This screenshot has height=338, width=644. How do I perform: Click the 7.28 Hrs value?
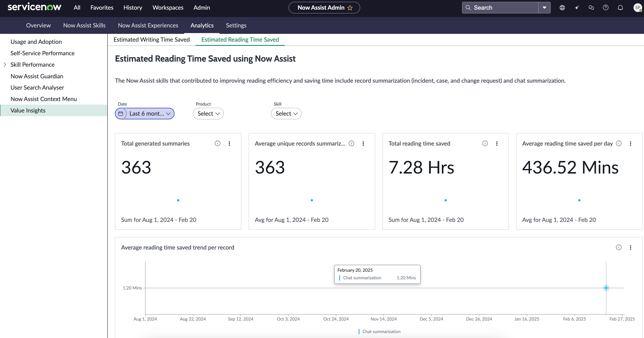(421, 167)
